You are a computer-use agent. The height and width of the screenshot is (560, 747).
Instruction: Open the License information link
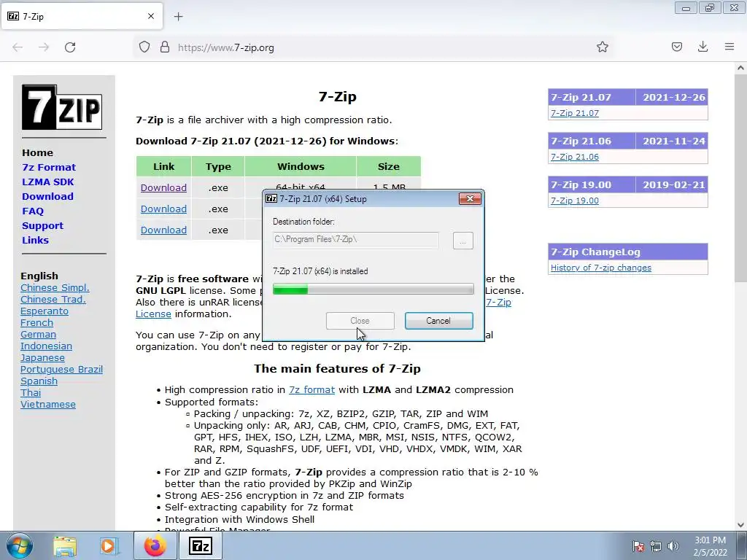pos(153,314)
